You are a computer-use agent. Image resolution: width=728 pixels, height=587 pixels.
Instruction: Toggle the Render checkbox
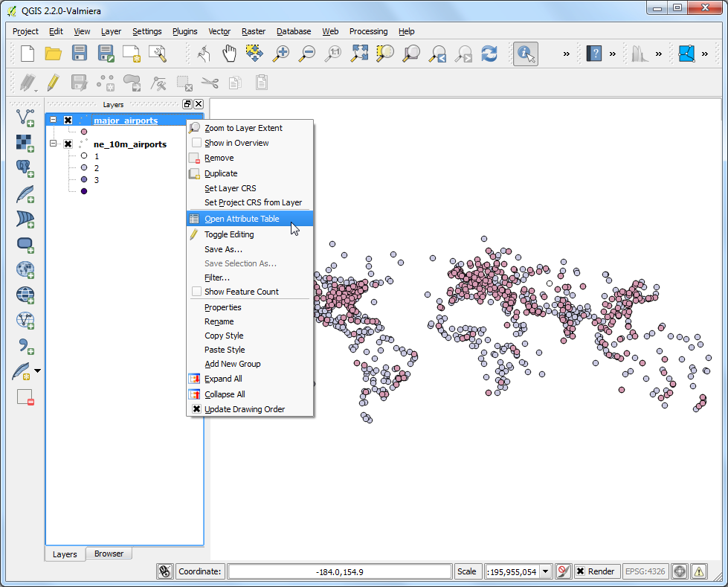(580, 571)
